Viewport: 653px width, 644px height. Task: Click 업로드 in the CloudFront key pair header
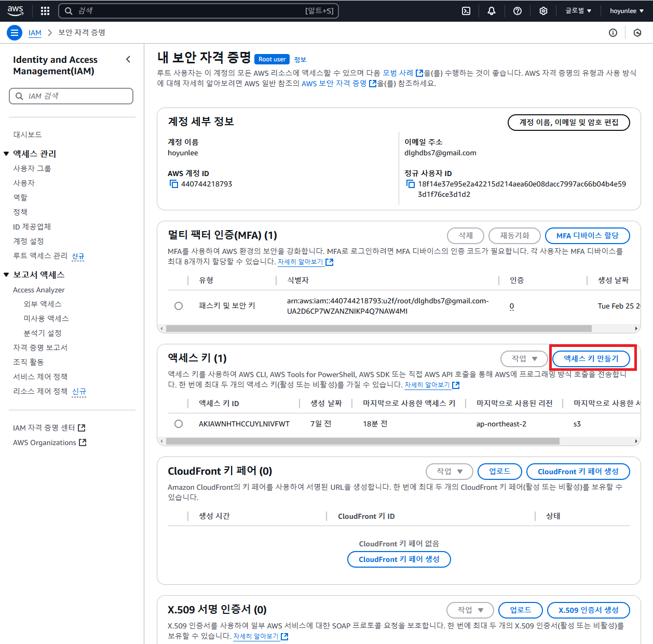coord(500,472)
